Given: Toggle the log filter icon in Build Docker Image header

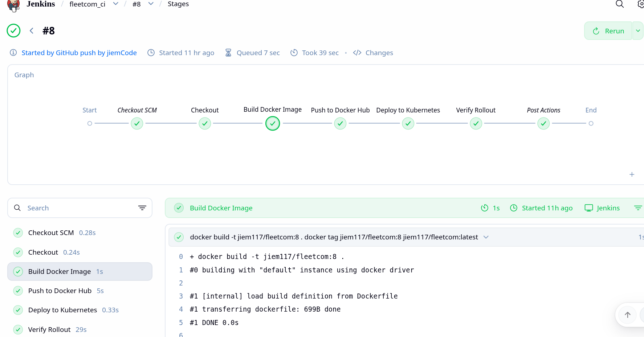Looking at the screenshot, I should click(x=638, y=207).
